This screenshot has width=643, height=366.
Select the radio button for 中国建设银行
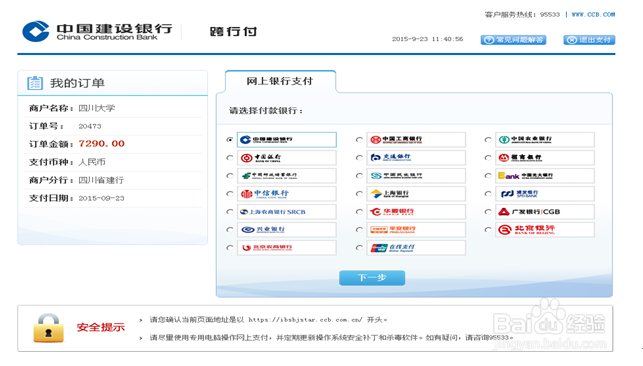230,140
